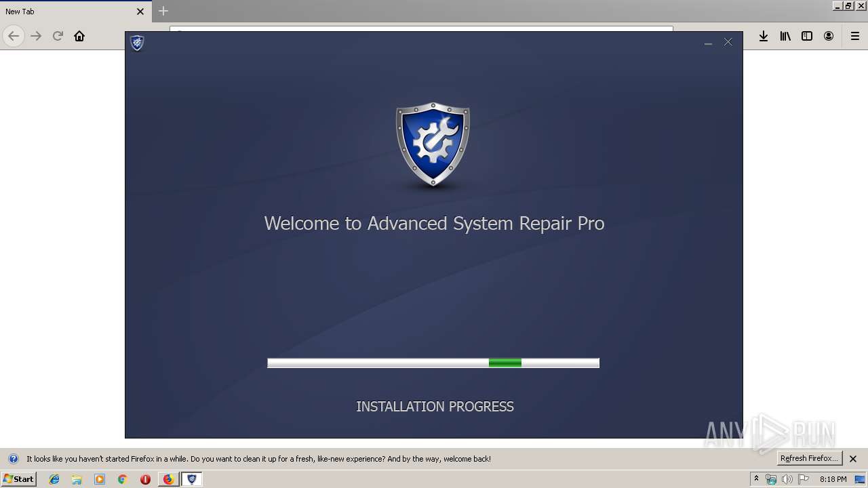Reload the page in Firefox
Image resolution: width=868 pixels, height=488 pixels.
point(58,36)
